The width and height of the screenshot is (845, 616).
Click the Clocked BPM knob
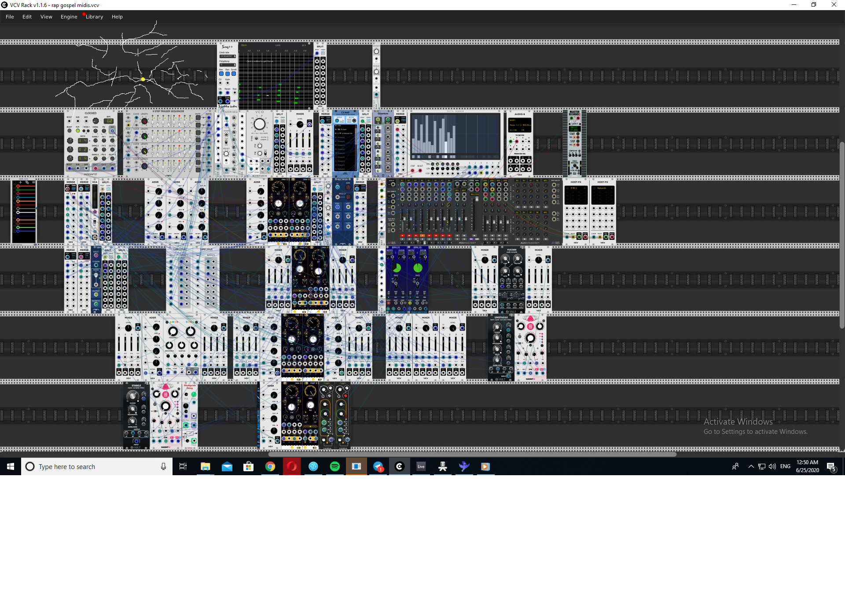pyautogui.click(x=96, y=121)
